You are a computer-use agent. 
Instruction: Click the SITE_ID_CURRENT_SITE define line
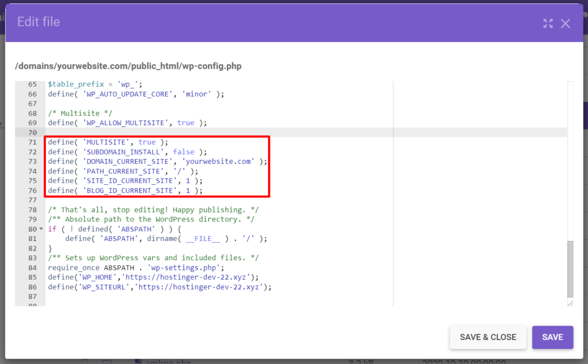[x=125, y=181]
